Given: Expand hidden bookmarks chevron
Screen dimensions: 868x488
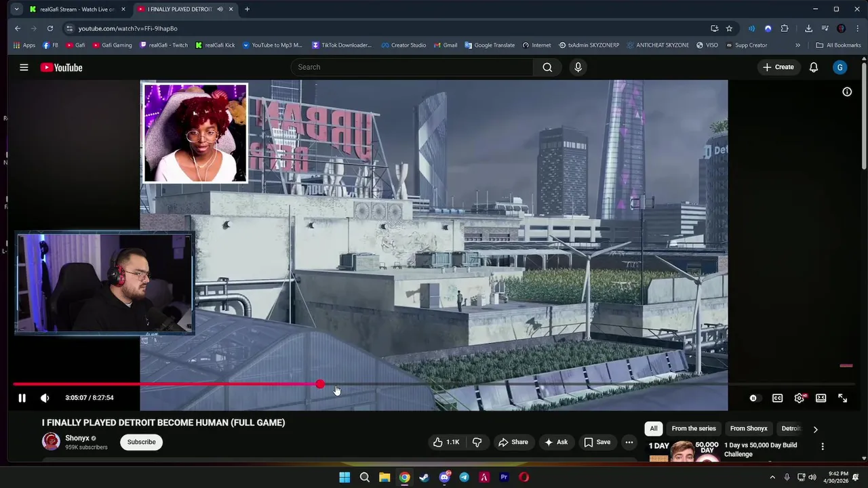Looking at the screenshot, I should (x=797, y=45).
